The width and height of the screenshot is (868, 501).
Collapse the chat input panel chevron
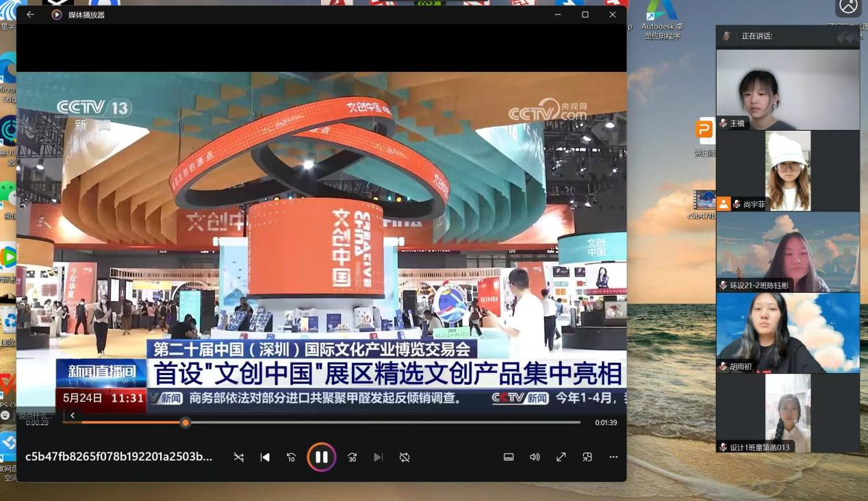73,415
